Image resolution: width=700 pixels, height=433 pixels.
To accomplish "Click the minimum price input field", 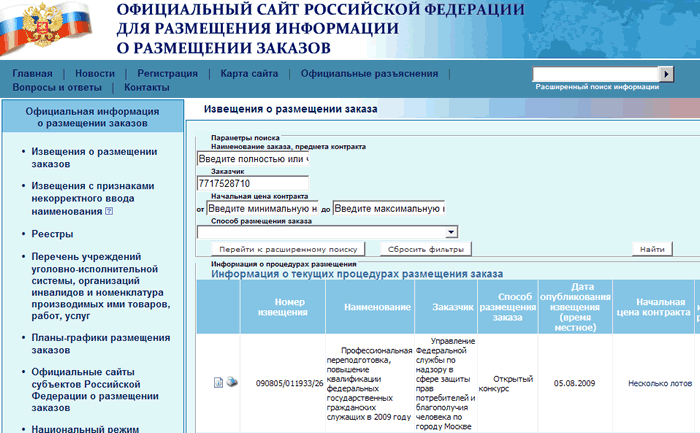I will [x=262, y=208].
